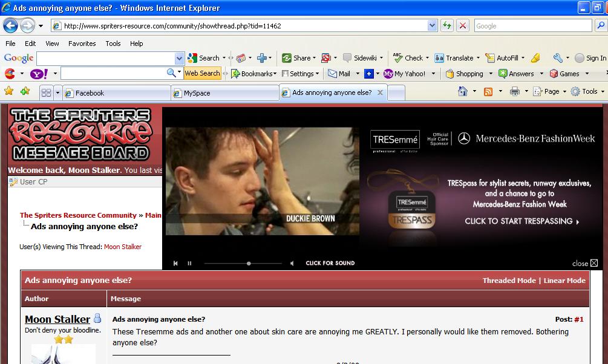This screenshot has width=608, height=364.
Task: Expand the Yahoo search magnifier dropdown arrow
Action: (179, 72)
